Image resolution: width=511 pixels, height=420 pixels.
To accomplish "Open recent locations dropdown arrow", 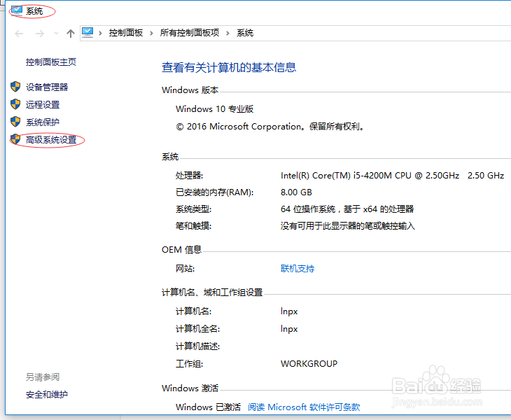I will pyautogui.click(x=57, y=33).
